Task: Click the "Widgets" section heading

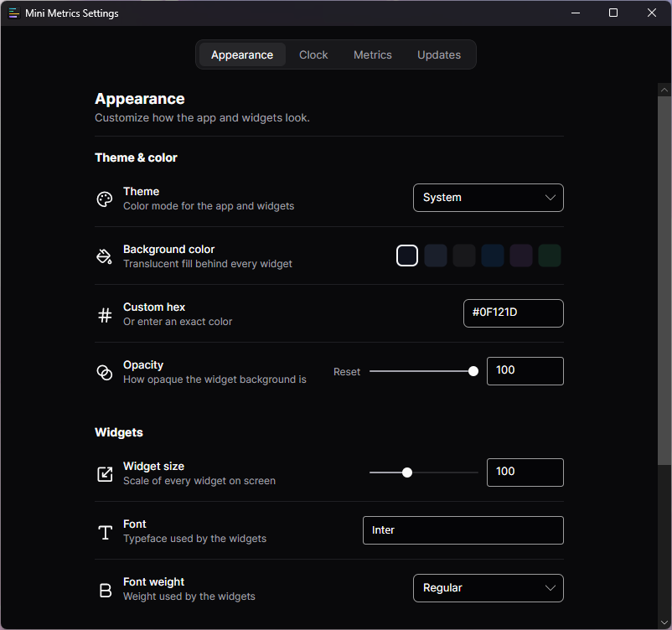Action: (119, 432)
